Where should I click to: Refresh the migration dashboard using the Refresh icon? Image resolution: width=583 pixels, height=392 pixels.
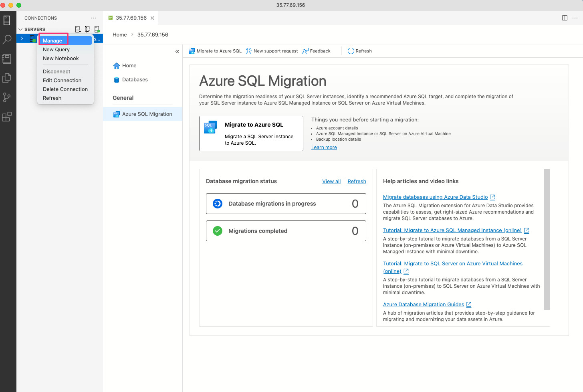pyautogui.click(x=359, y=51)
